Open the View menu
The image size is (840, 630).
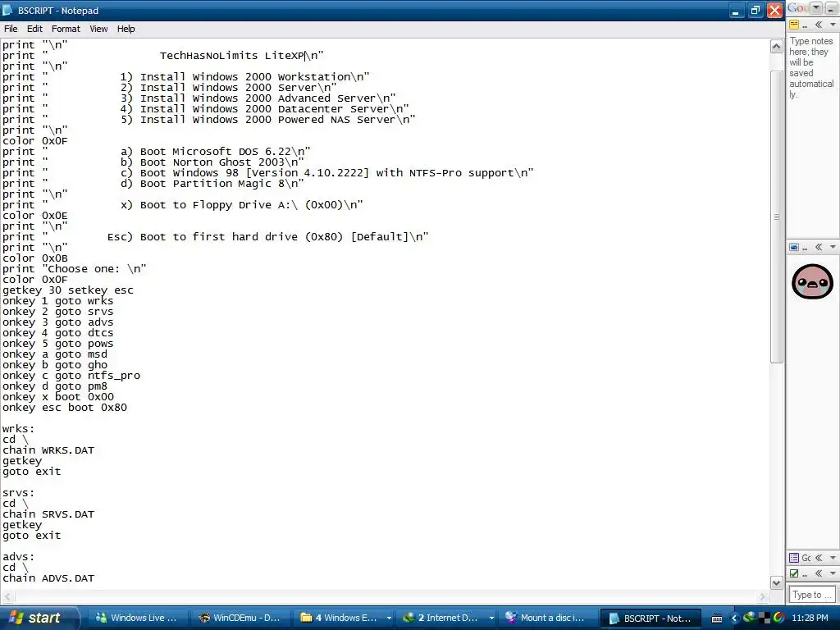click(98, 29)
